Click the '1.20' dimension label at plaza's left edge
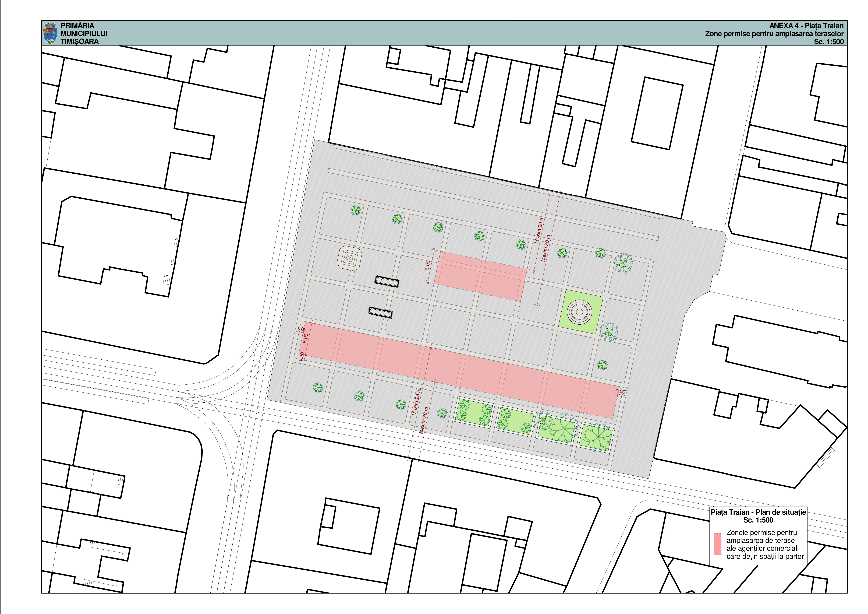This screenshot has height=614, width=868. 301,356
